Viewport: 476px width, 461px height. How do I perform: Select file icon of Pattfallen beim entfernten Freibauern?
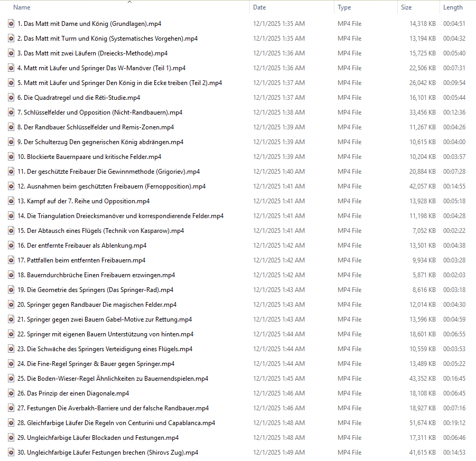tap(11, 260)
